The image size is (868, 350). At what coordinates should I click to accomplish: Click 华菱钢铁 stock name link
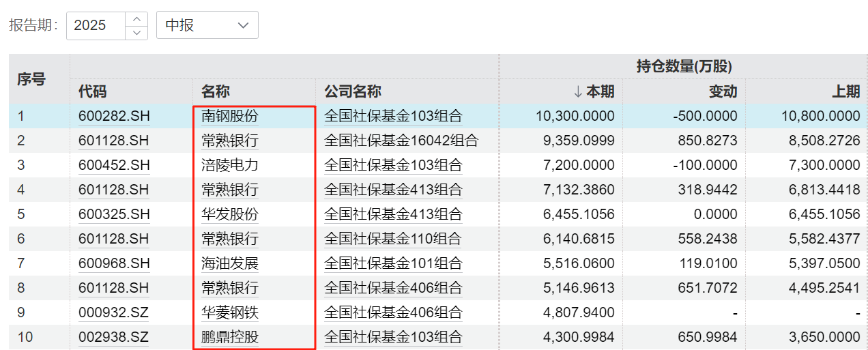tap(230, 312)
